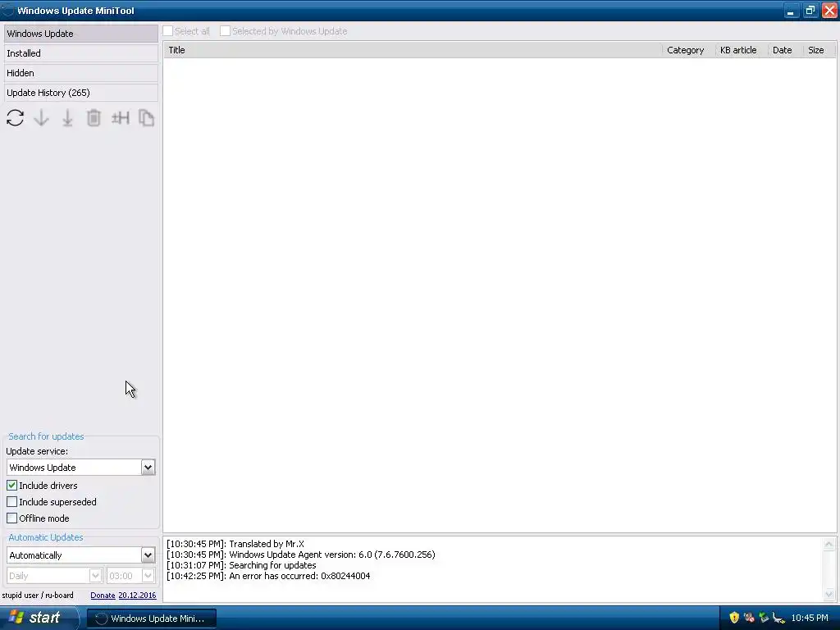Click log scrollbar up arrow
840x630 pixels.
829,545
